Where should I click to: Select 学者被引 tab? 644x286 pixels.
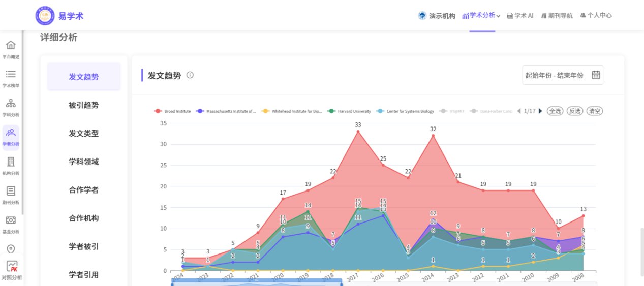[84, 246]
